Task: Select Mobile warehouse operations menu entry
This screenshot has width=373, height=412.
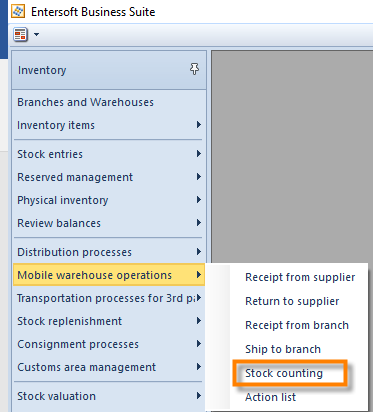Action: click(109, 275)
